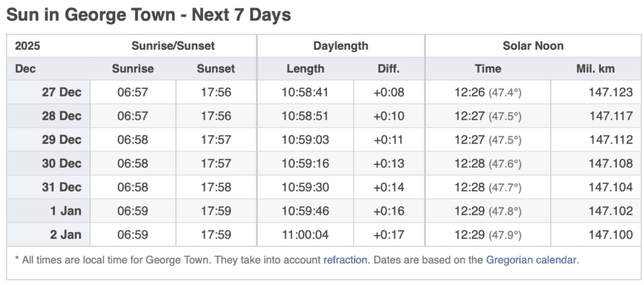This screenshot has width=644, height=285.
Task: Click the 30 Dec row date
Action: [x=62, y=164]
